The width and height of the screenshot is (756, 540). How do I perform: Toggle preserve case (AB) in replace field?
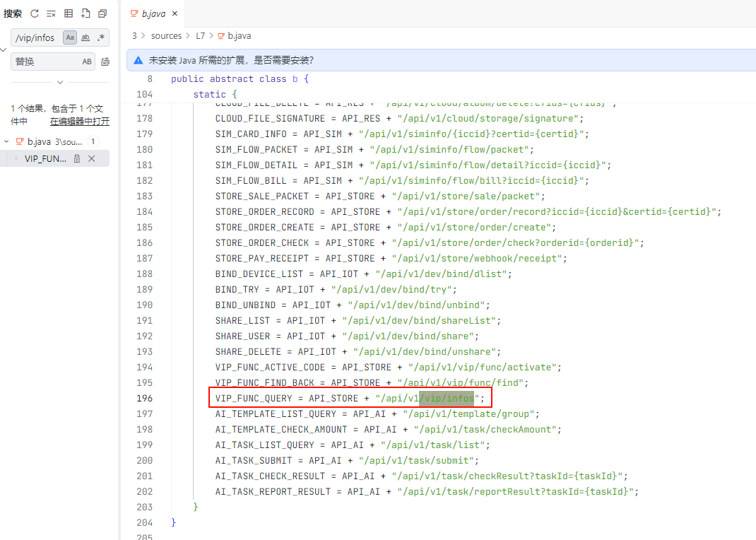click(87, 61)
